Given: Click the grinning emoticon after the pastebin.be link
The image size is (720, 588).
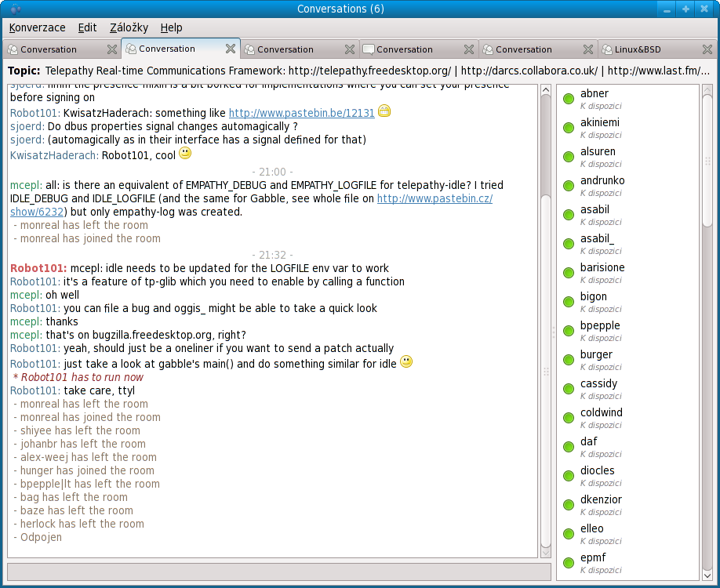Looking at the screenshot, I should (x=384, y=111).
